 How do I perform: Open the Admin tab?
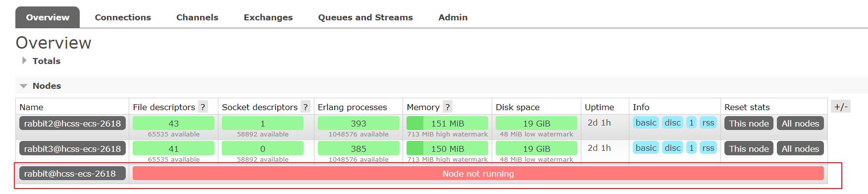(453, 17)
